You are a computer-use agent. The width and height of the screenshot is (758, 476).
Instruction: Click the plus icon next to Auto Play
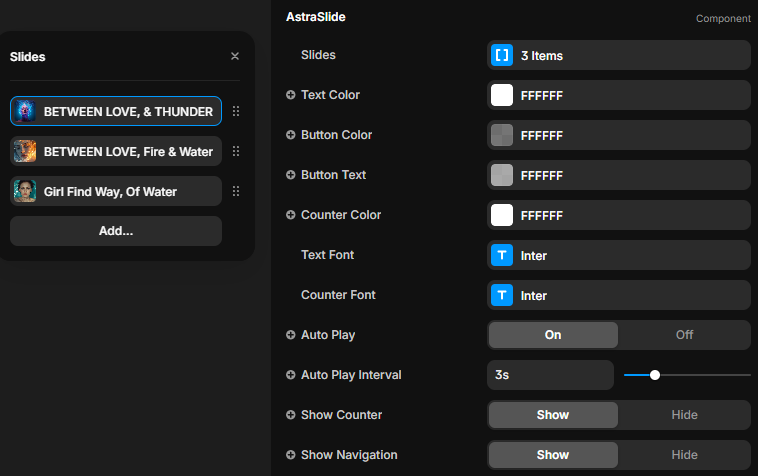[291, 335]
